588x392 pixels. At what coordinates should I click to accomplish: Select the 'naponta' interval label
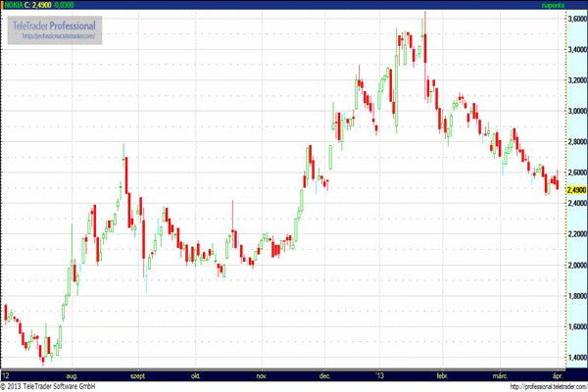pyautogui.click(x=555, y=5)
